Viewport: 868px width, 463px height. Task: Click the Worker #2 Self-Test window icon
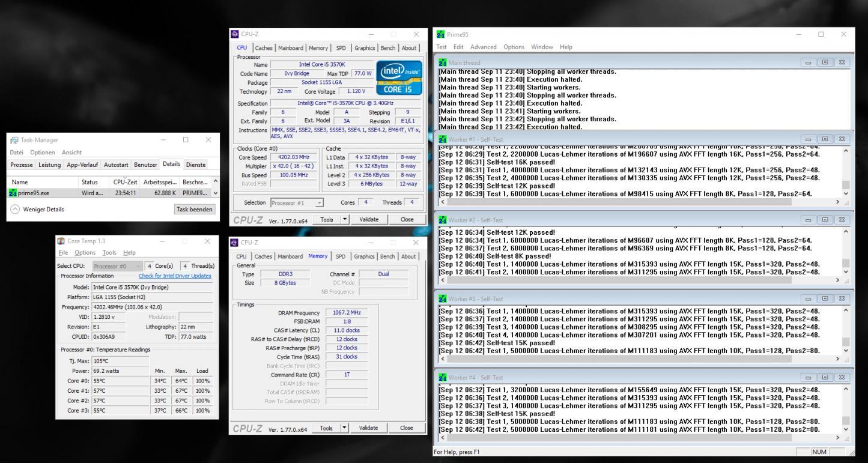pos(443,219)
